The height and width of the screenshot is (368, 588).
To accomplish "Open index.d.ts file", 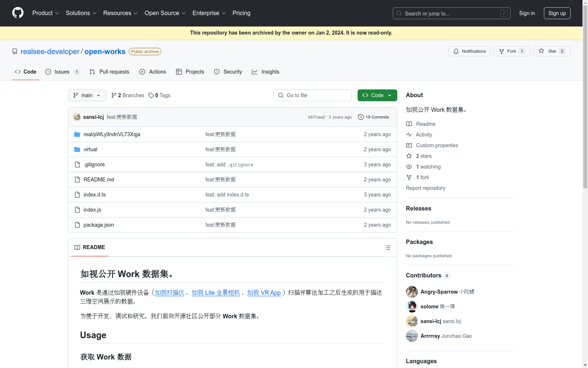I will click(x=94, y=195).
